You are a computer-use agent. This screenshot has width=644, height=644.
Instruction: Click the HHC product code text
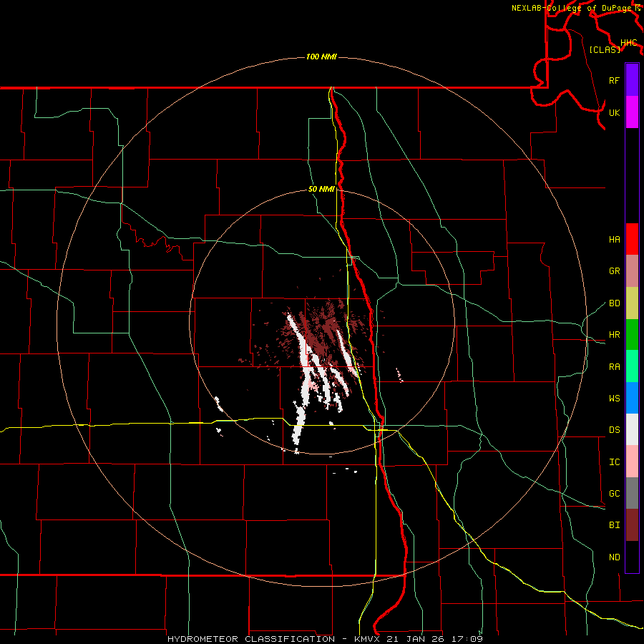[628, 43]
